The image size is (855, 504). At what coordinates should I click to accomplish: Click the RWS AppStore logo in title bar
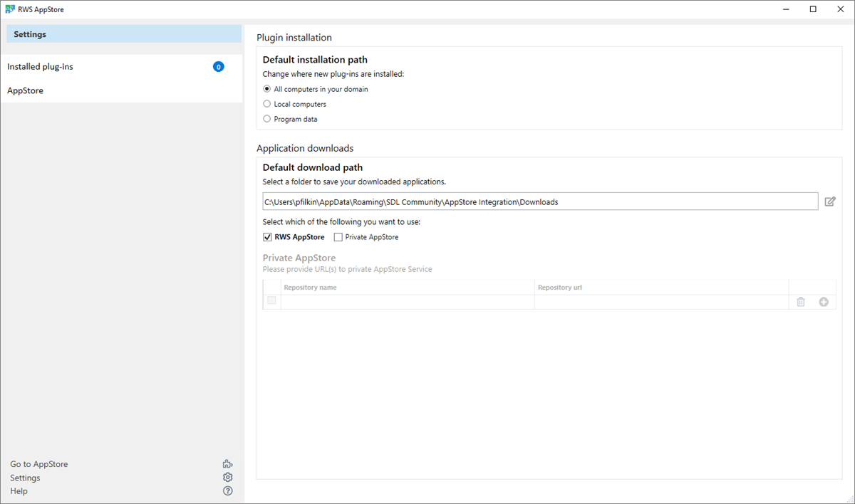point(10,9)
